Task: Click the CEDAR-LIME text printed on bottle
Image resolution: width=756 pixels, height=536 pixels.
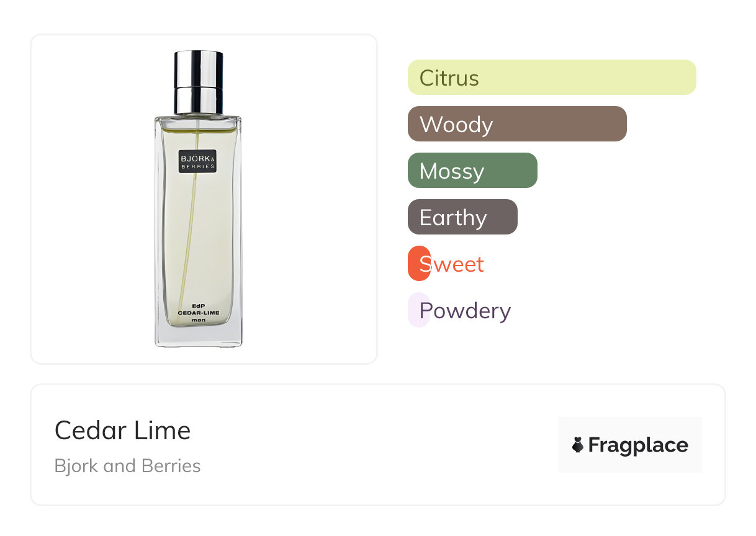Action: (198, 313)
